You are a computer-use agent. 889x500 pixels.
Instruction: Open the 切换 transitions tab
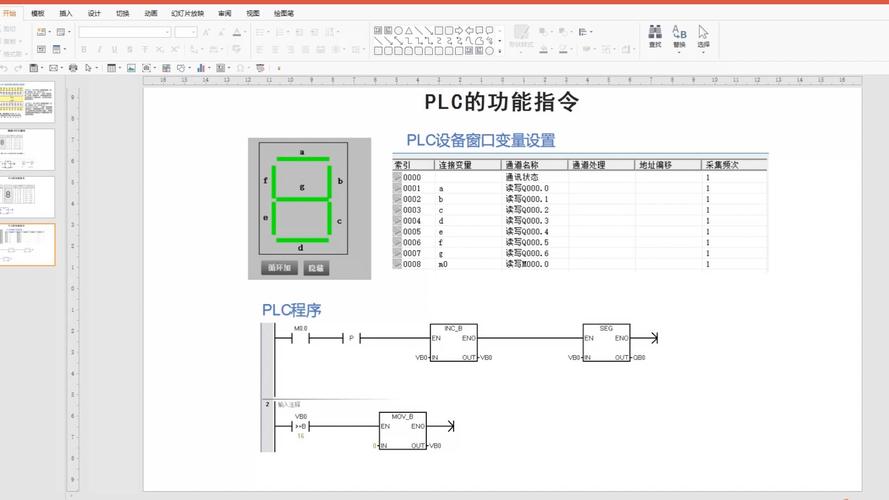(x=122, y=13)
